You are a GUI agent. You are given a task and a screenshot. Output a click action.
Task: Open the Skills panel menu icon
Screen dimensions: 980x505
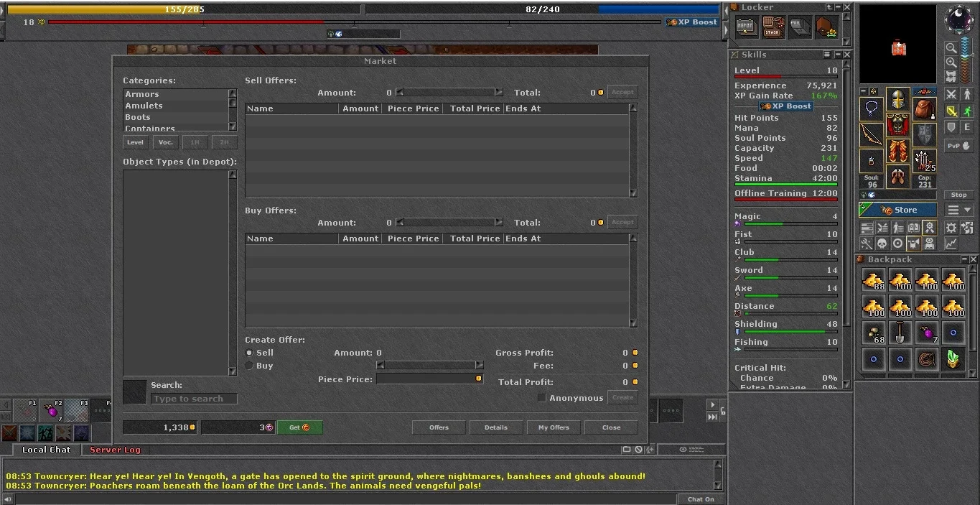827,55
